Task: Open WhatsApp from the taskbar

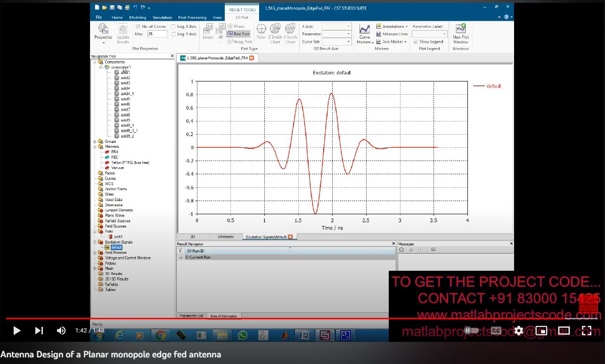Action: (x=243, y=335)
